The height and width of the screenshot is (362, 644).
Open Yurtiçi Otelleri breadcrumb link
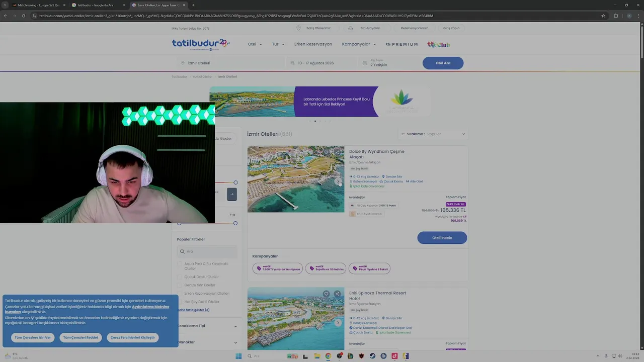tap(202, 76)
